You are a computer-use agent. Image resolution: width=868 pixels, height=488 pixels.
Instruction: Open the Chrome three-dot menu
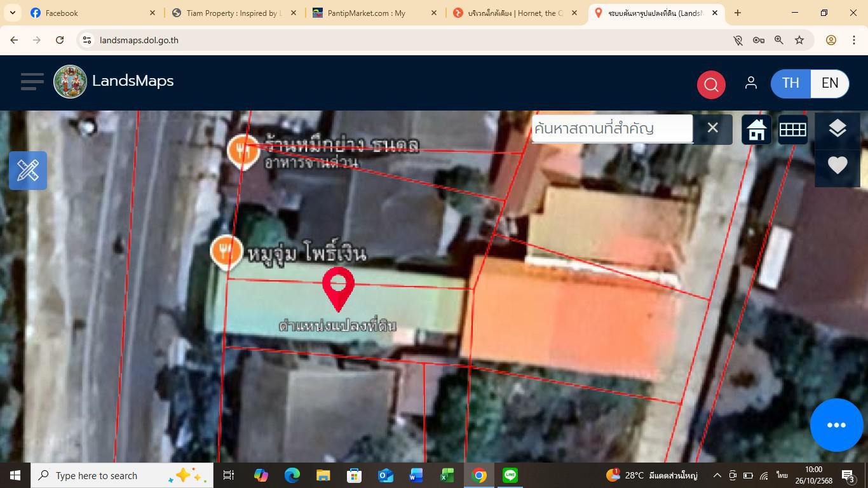pyautogui.click(x=854, y=40)
